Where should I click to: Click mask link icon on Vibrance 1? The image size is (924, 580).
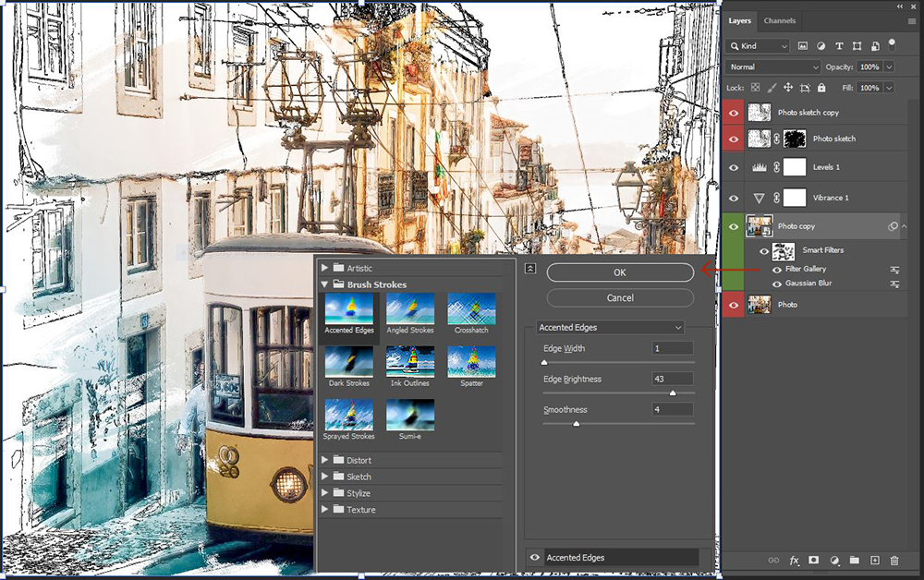(777, 198)
